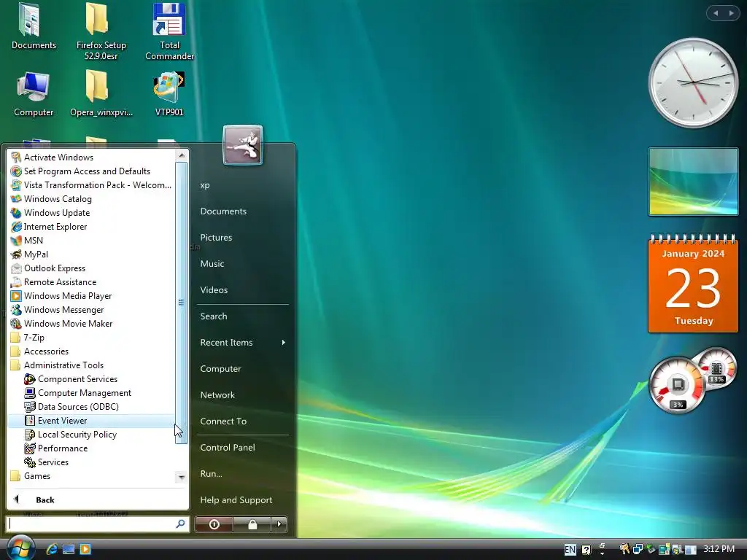Open Videos from Start menu
The width and height of the screenshot is (747, 560).
[214, 290]
